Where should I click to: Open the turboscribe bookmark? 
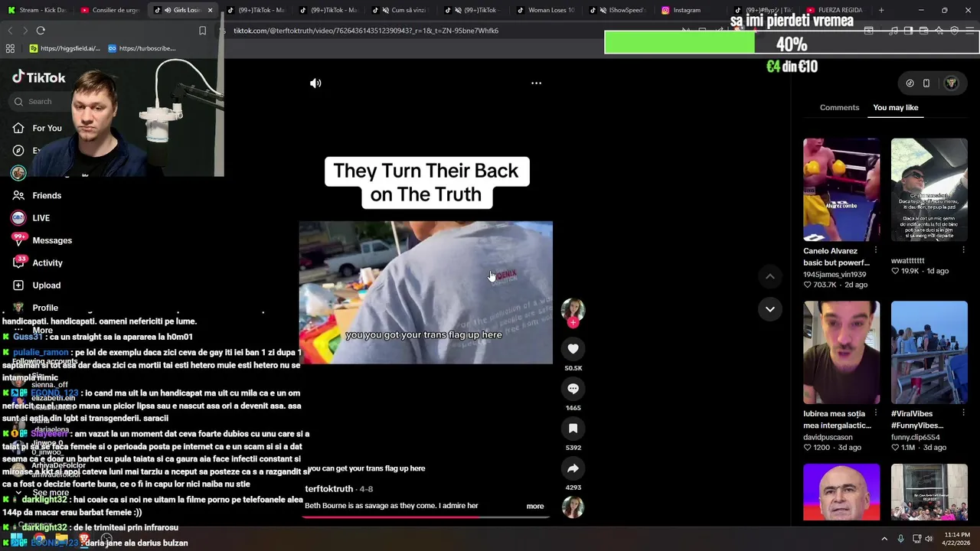coord(142,48)
